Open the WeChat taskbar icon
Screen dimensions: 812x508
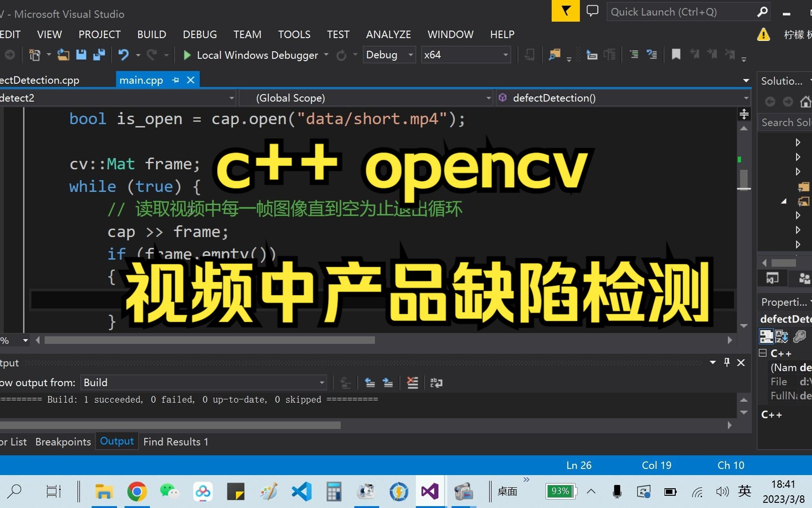(x=169, y=491)
